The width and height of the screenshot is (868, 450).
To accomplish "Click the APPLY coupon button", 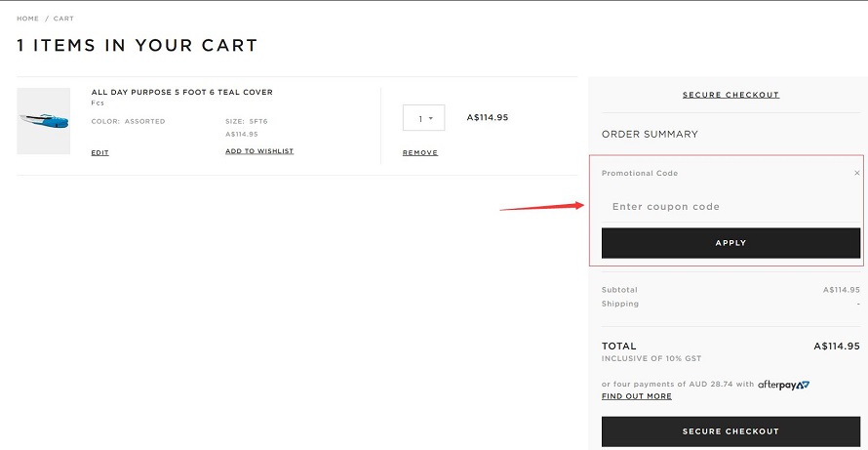I will (x=730, y=243).
